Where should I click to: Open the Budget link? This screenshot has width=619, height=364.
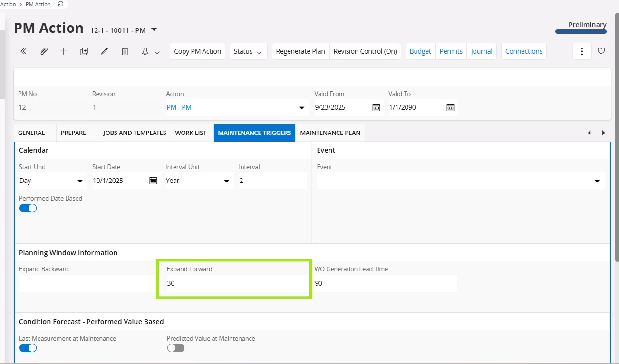click(420, 51)
